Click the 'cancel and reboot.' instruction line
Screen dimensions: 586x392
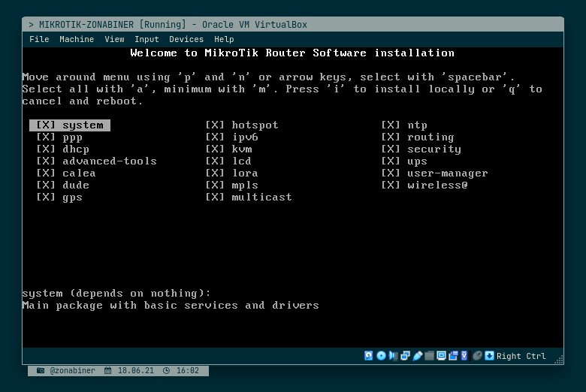click(83, 101)
